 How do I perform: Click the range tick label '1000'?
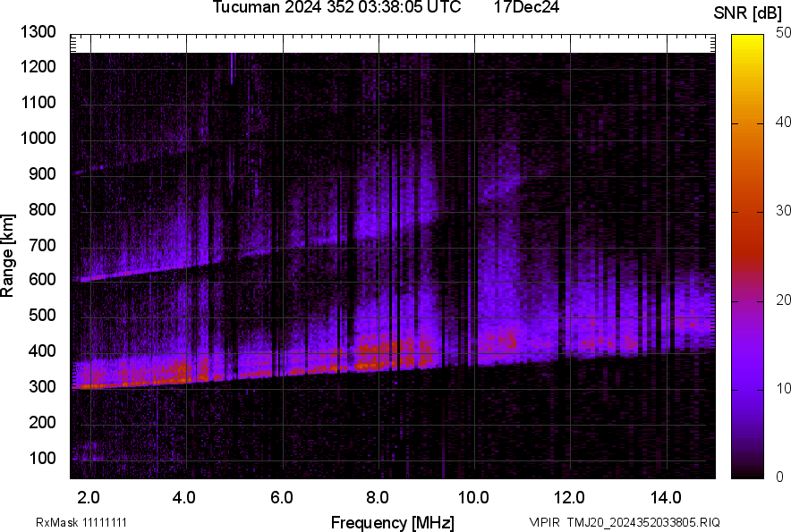(38, 138)
